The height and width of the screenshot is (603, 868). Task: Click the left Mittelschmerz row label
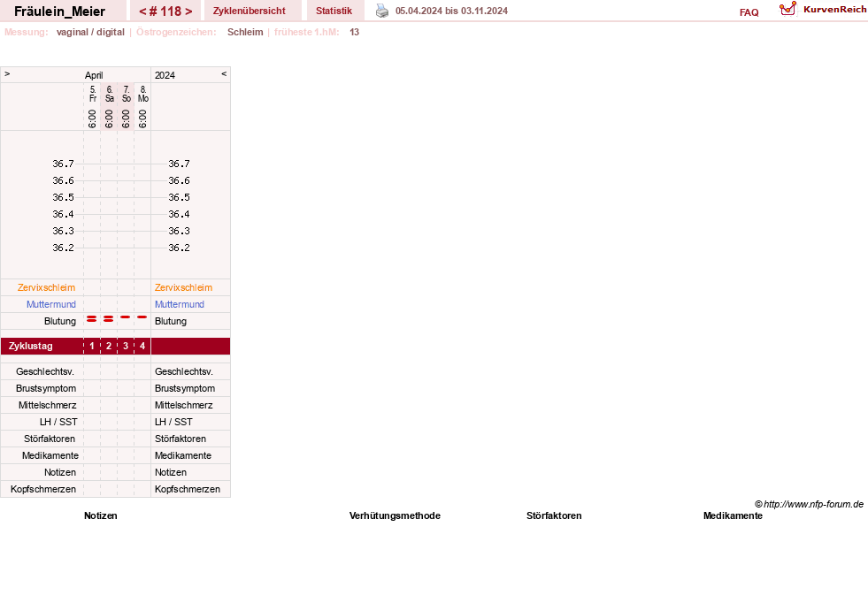(x=47, y=405)
